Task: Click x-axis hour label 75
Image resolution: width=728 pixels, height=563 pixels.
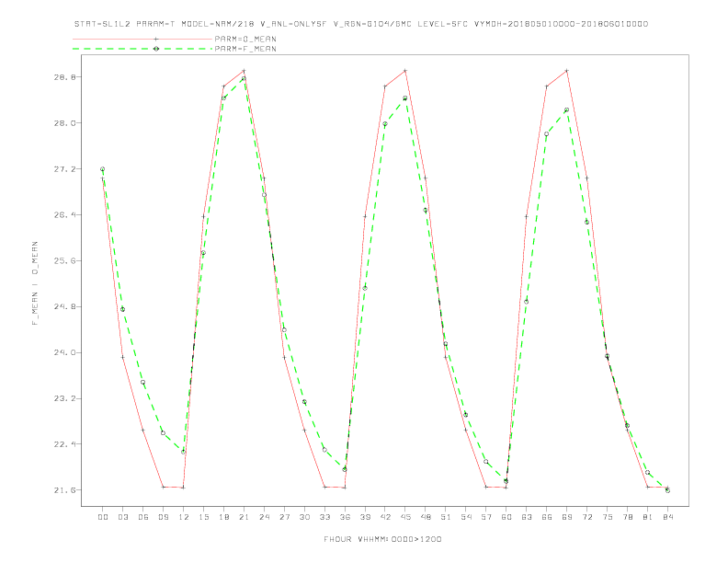Action: 608,517
